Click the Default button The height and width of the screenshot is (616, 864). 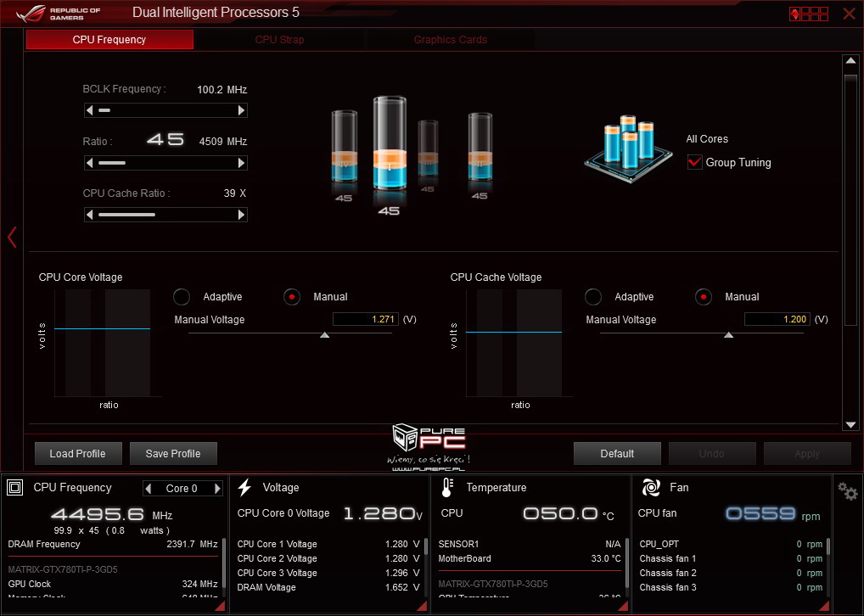click(617, 454)
